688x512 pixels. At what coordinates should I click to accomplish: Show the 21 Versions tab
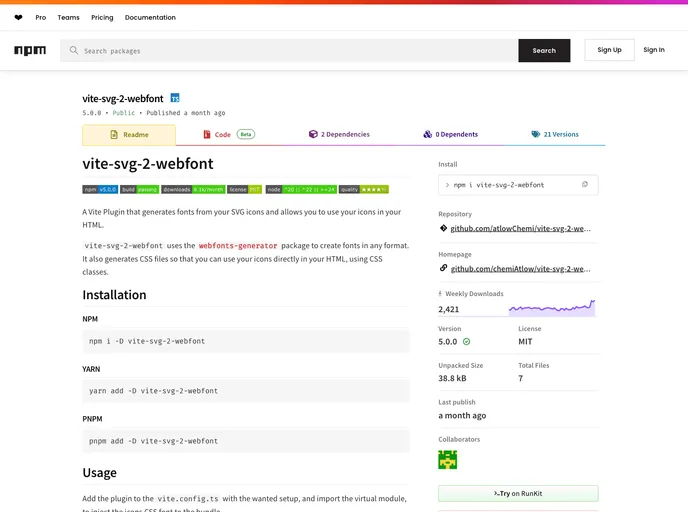click(555, 134)
